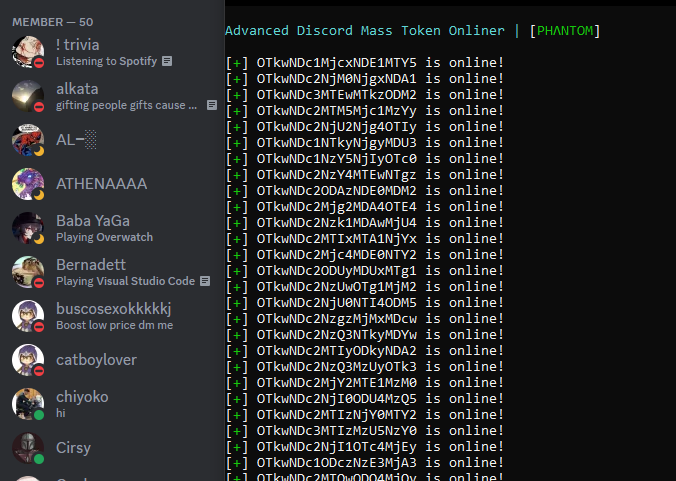Open catboylover's avatar
676x481 pixels.
28,360
